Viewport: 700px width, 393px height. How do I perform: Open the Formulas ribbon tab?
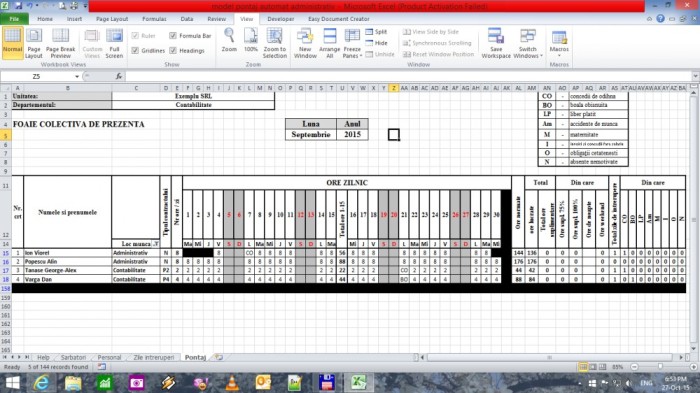pyautogui.click(x=154, y=19)
